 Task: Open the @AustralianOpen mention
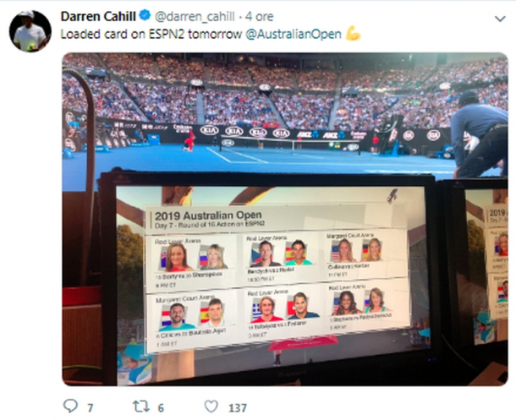(294, 34)
